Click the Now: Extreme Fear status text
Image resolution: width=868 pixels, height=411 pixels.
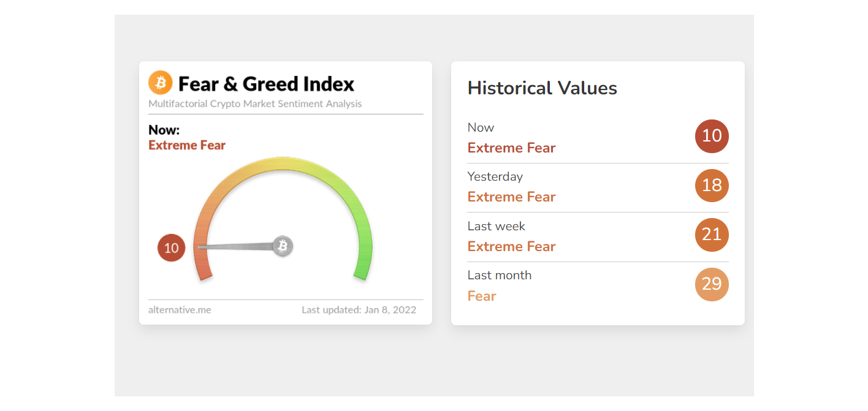click(x=187, y=138)
